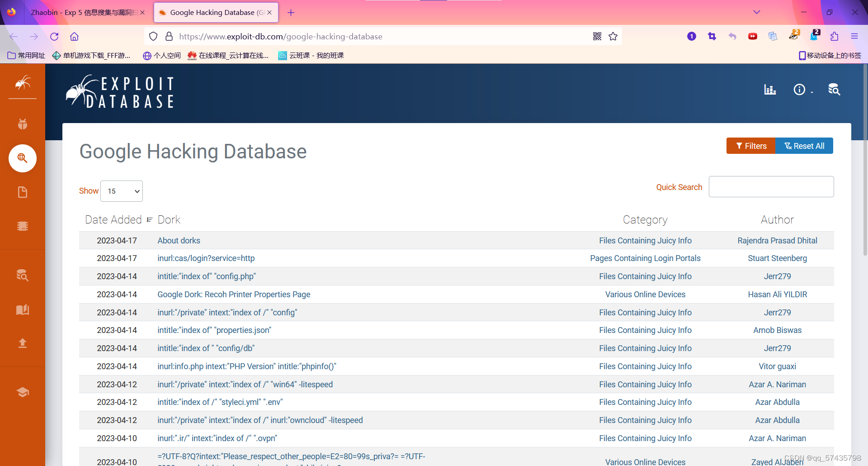Click the Category column header
This screenshot has height=466, width=868.
coord(645,220)
